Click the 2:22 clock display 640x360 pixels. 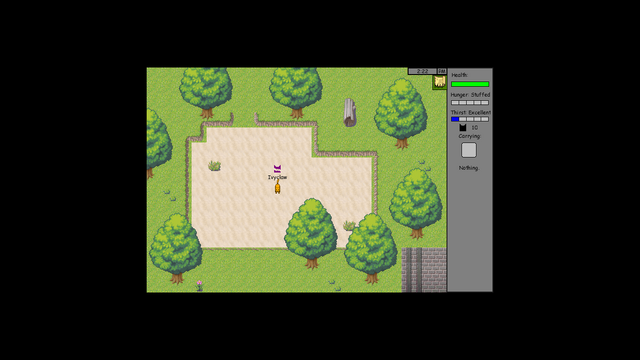click(x=422, y=71)
